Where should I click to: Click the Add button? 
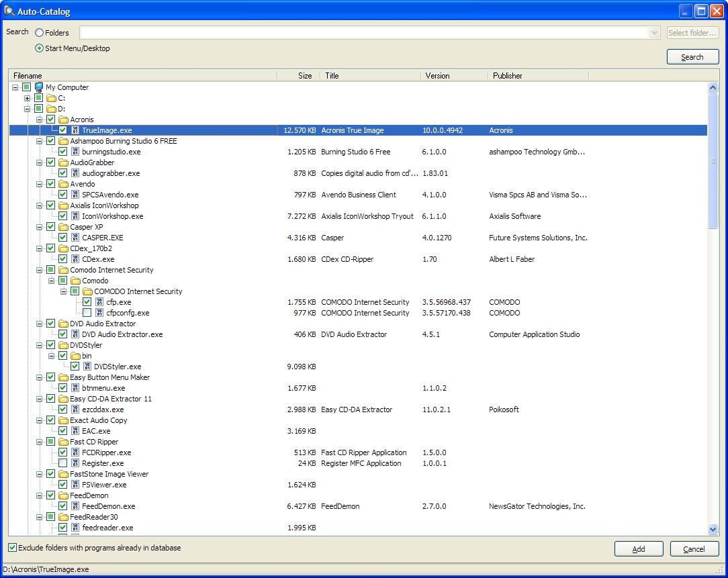(x=639, y=548)
